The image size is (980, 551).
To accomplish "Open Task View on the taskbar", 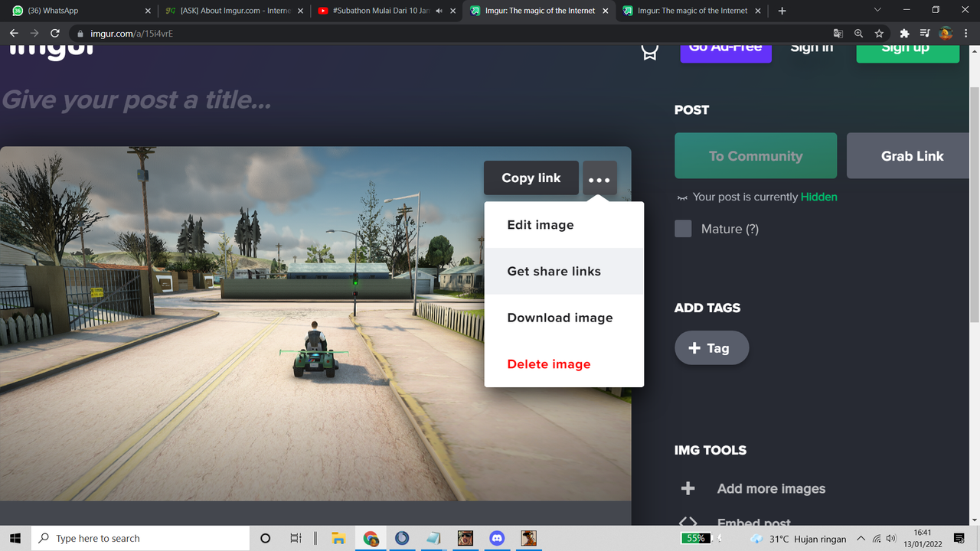I will [296, 538].
